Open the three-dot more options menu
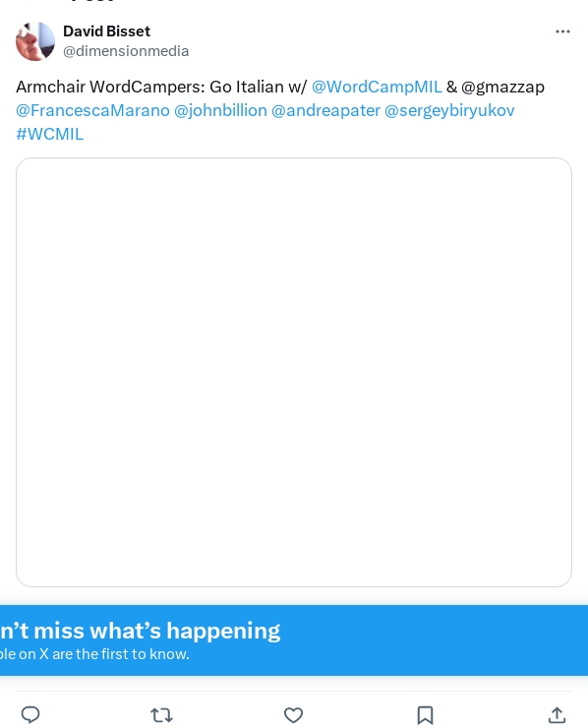Image resolution: width=588 pixels, height=728 pixels. [562, 31]
